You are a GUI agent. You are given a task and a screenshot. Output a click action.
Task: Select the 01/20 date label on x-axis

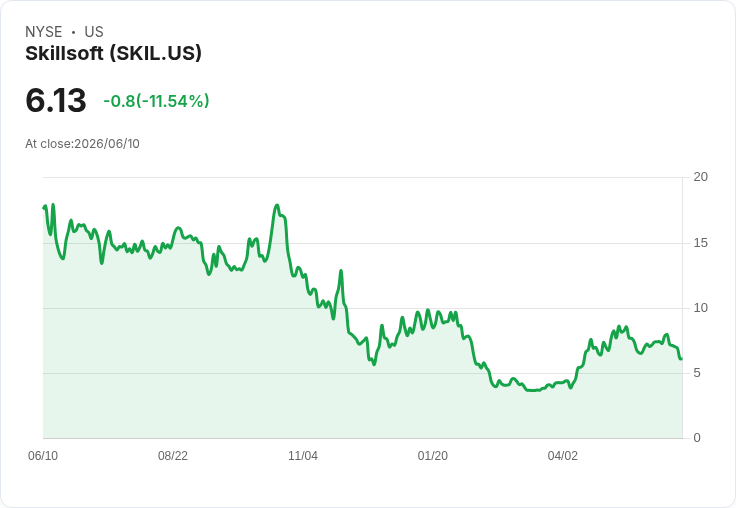click(x=433, y=455)
